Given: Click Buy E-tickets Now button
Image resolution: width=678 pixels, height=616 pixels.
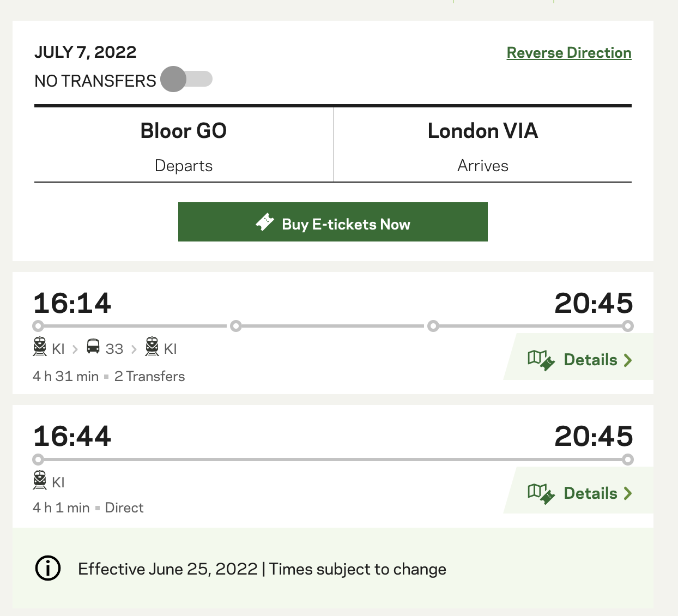Looking at the screenshot, I should [333, 222].
